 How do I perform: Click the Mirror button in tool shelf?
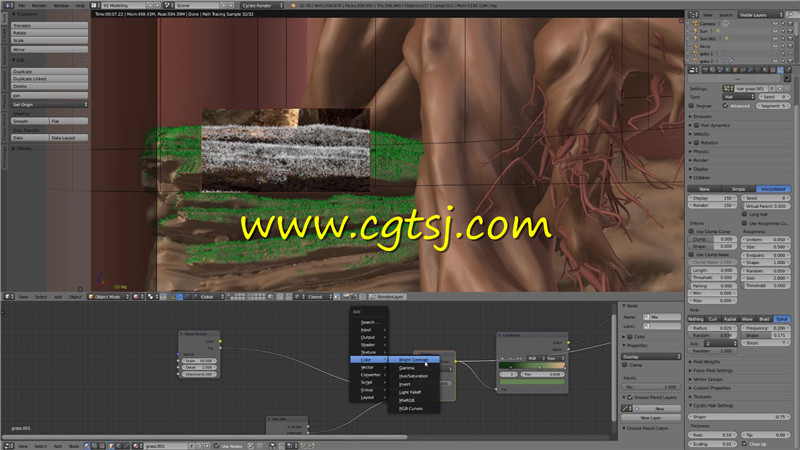[x=49, y=49]
